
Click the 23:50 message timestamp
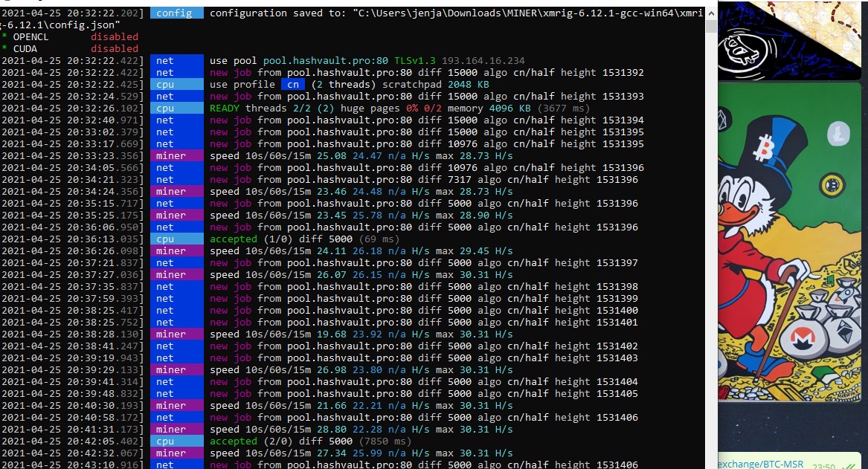823,466
